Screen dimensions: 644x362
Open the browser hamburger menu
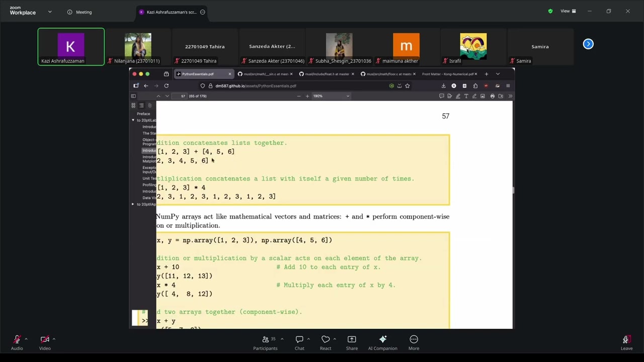pyautogui.click(x=508, y=85)
